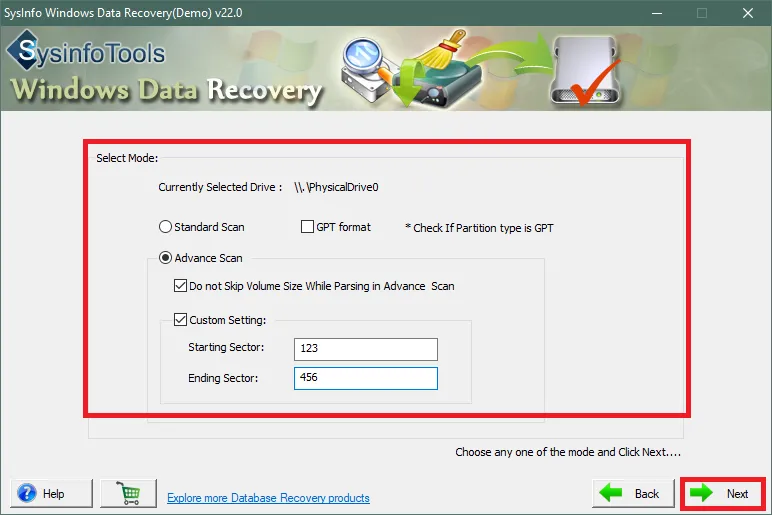The width and height of the screenshot is (772, 515).
Task: Go back with the Back button
Action: click(633, 493)
